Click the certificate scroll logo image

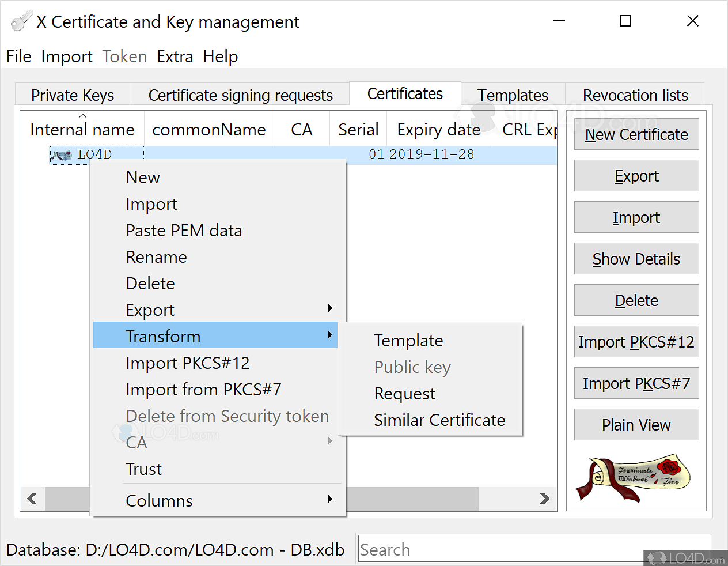pyautogui.click(x=634, y=478)
